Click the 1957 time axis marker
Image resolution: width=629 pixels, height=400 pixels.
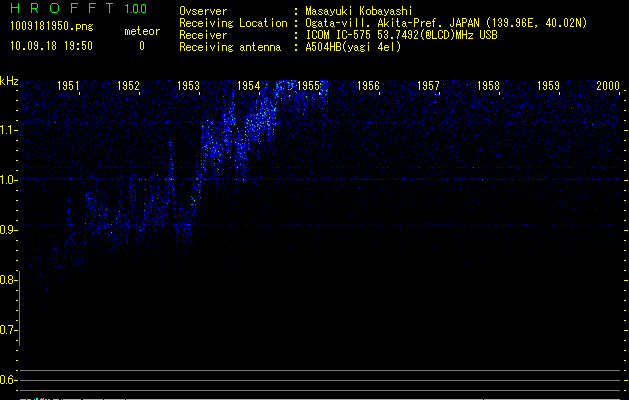(x=428, y=86)
